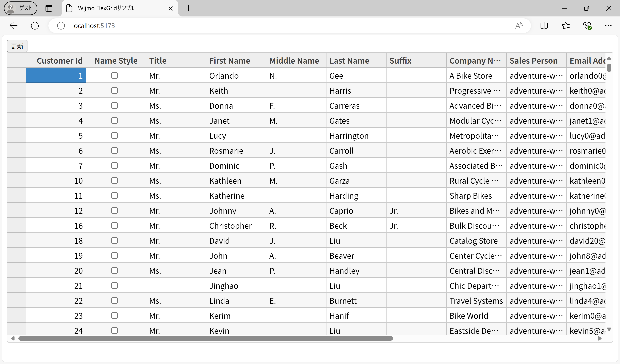Select the first name cell 'Orlando'
This screenshot has width=620, height=364.
pos(236,75)
